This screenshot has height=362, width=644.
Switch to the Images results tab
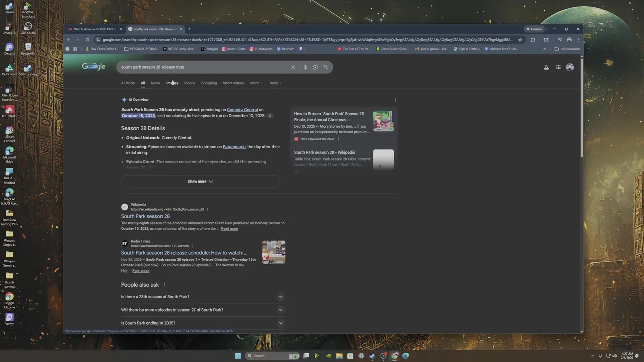click(x=172, y=83)
